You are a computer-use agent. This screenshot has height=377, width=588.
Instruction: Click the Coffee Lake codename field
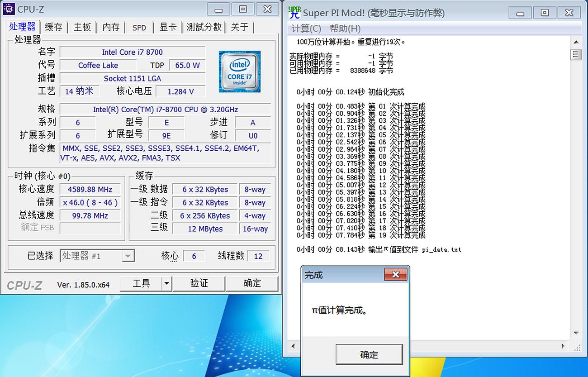(98, 65)
